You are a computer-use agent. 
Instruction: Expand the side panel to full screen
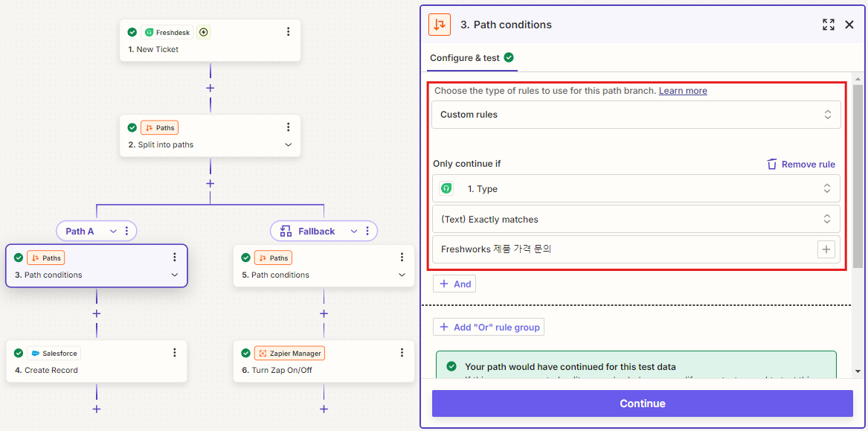828,25
